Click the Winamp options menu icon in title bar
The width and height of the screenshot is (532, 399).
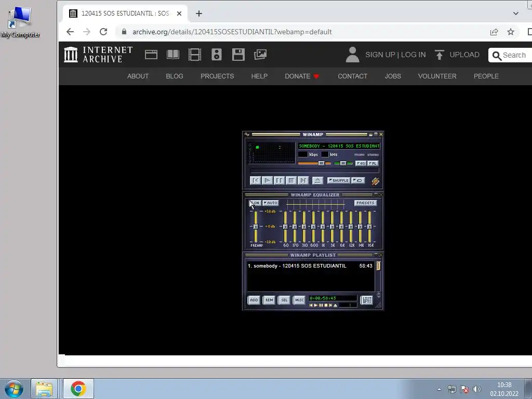[x=247, y=135]
